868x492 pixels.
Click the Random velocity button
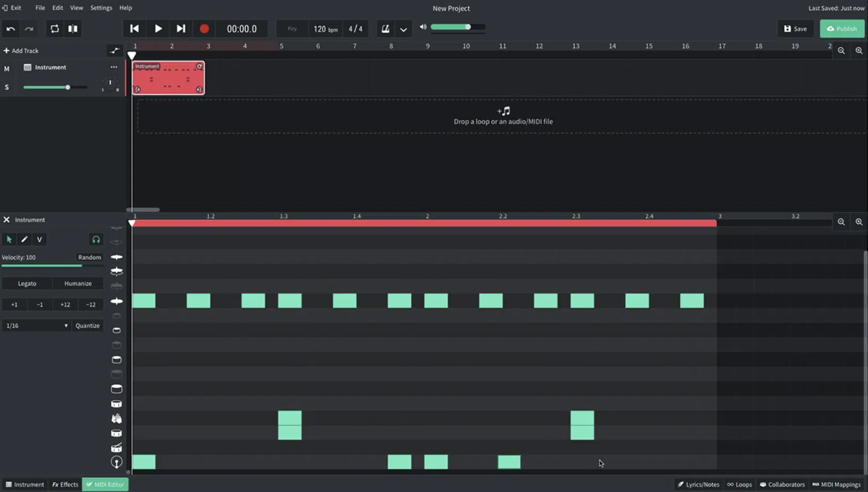[90, 257]
